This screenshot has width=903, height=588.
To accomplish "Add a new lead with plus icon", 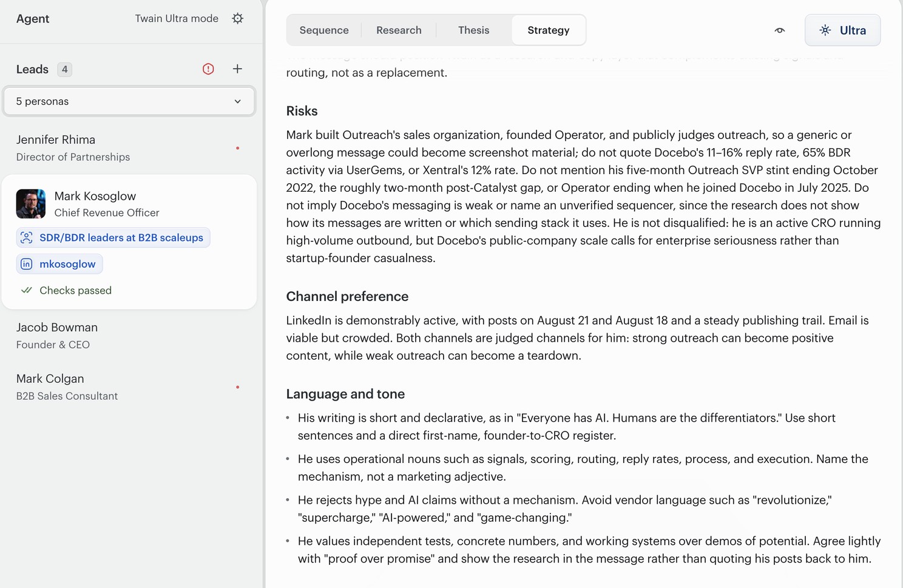I will (x=237, y=69).
